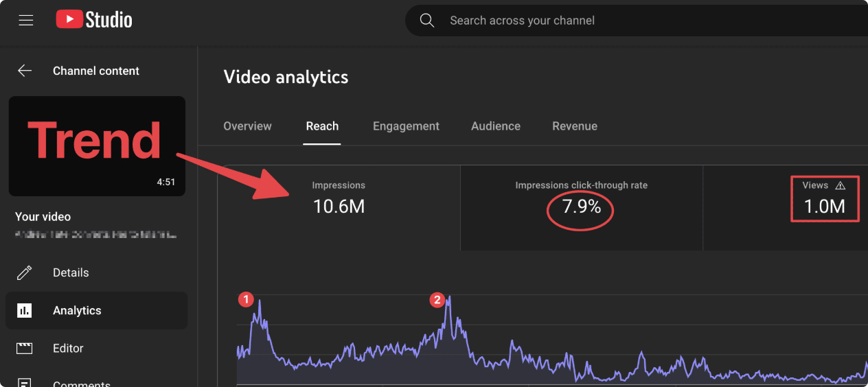The width and height of the screenshot is (868, 387).
Task: Click the search magnifier icon
Action: coord(427,21)
